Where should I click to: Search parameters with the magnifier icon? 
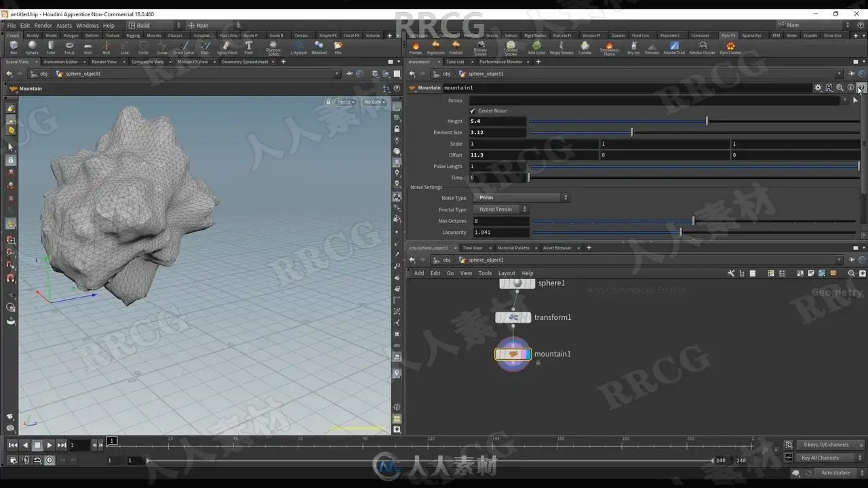pos(840,87)
